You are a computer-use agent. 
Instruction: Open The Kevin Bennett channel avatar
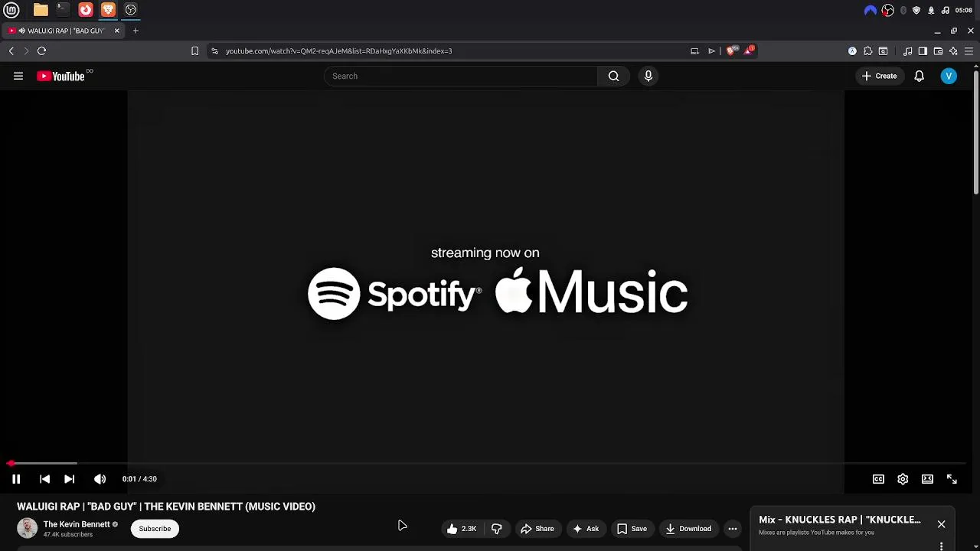(x=27, y=528)
